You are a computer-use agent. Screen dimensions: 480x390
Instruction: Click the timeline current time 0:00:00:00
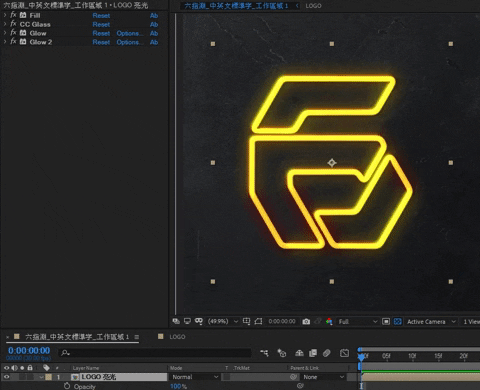[29, 350]
